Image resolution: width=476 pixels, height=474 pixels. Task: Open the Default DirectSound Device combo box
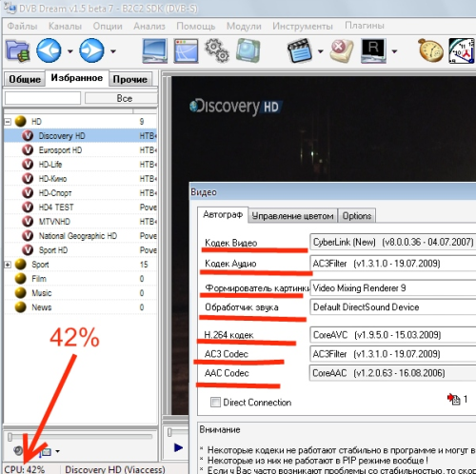pos(393,307)
